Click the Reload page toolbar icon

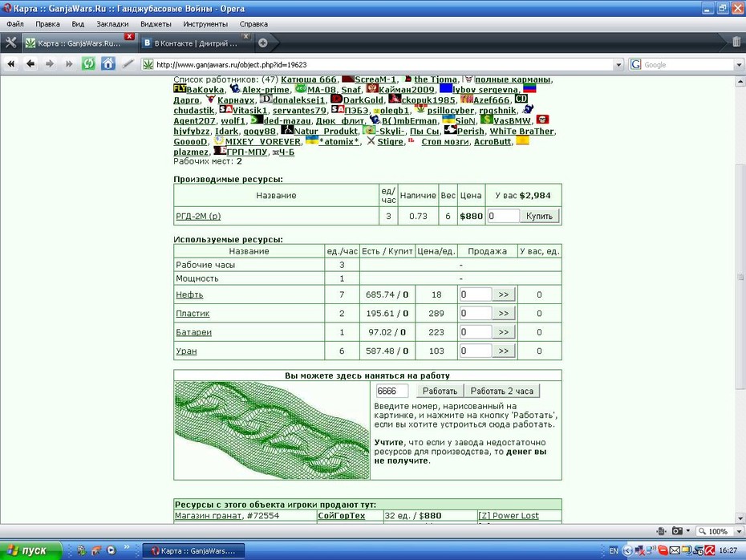coord(88,63)
